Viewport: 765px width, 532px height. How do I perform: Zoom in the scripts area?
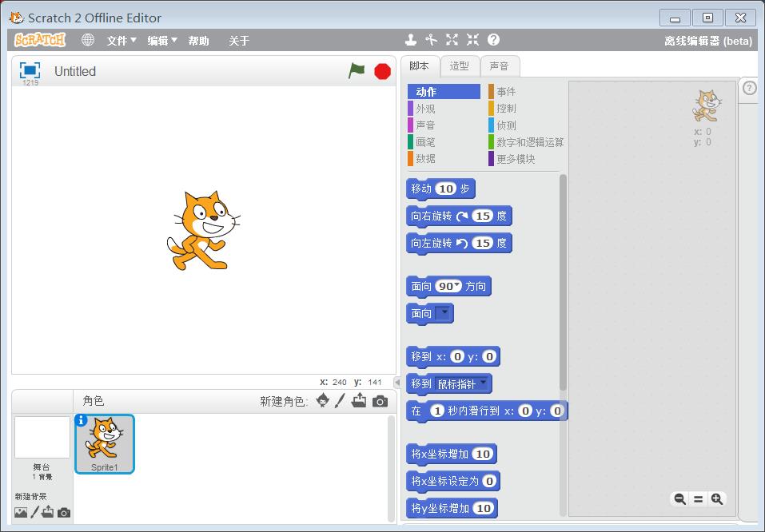(717, 498)
